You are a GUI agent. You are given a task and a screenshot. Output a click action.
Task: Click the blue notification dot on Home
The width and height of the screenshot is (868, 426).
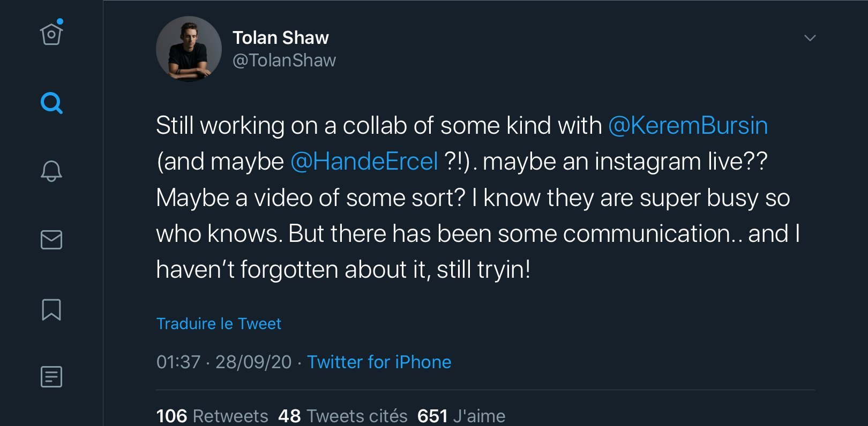60,21
